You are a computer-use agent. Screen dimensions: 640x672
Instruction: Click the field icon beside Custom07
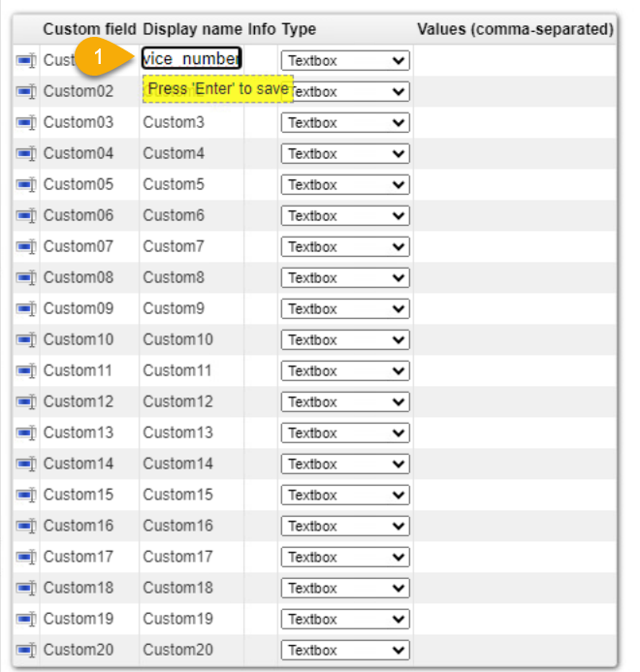(26, 246)
